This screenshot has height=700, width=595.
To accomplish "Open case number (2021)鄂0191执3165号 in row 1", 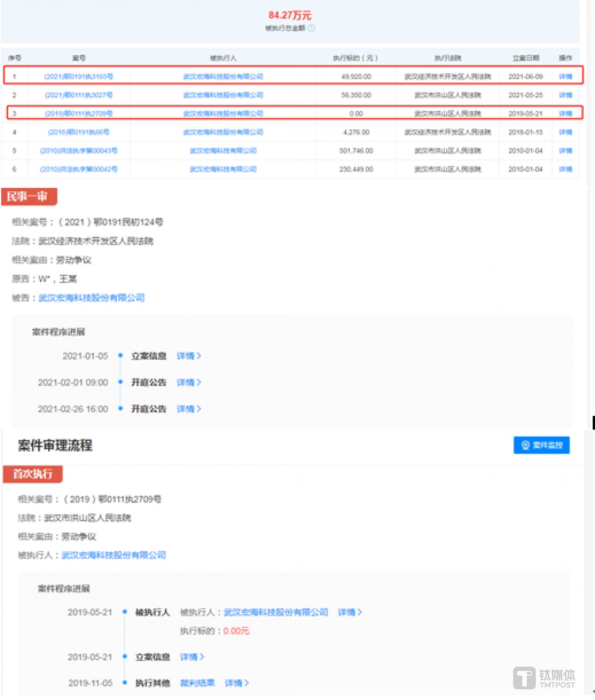I will tap(79, 76).
